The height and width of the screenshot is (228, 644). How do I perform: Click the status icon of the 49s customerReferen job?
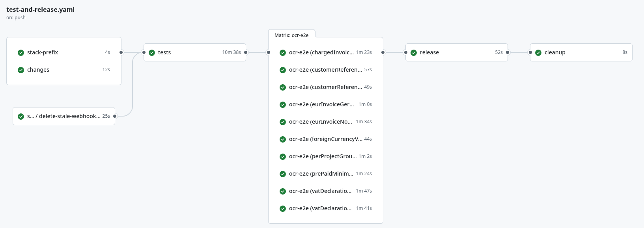click(x=283, y=87)
